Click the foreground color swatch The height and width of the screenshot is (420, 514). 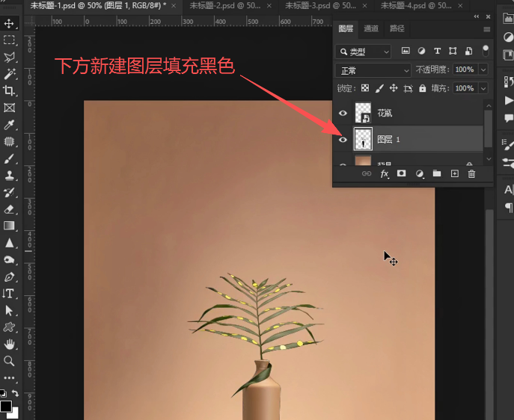pyautogui.click(x=5, y=406)
